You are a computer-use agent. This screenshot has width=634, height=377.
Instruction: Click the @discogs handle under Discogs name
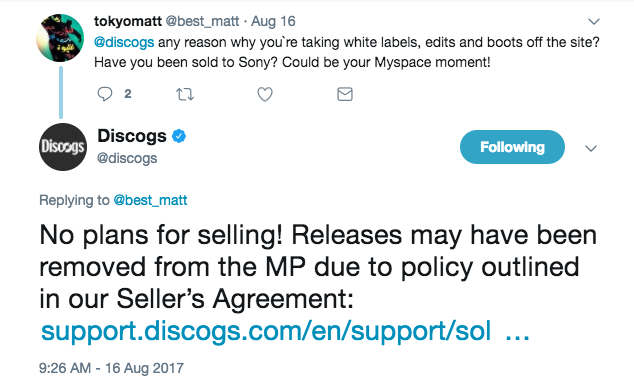(127, 158)
